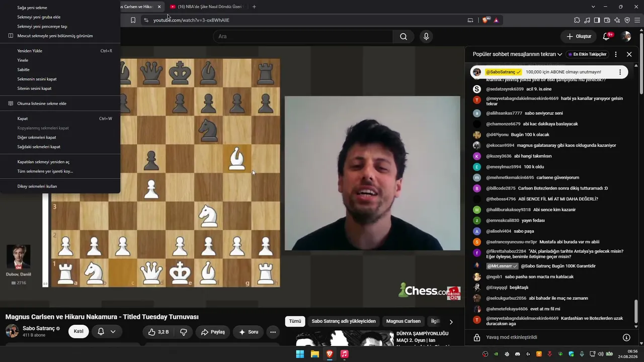Select 'Kapatılan sekmeyi yeniden aç' menu item
The image size is (644, 362).
(x=60, y=162)
